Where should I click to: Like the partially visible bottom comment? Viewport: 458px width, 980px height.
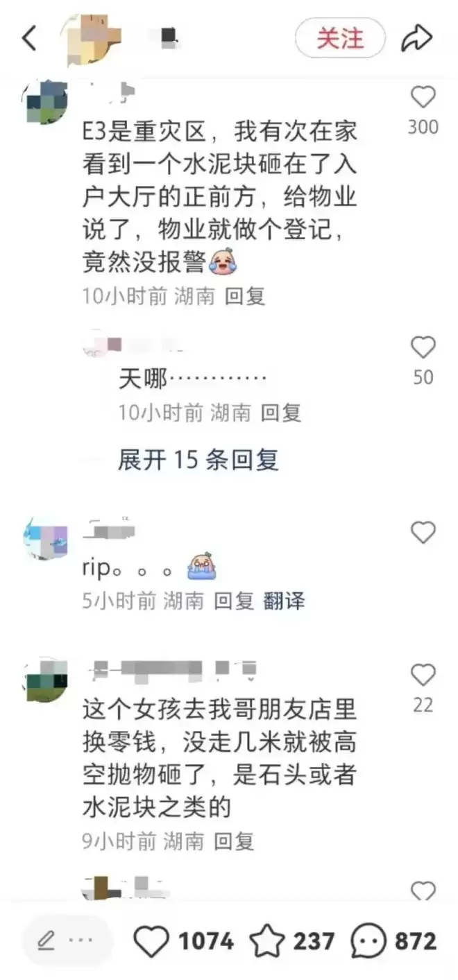pos(423,891)
